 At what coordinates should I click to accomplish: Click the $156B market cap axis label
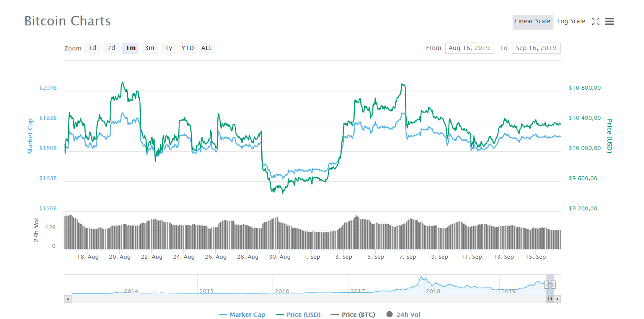pyautogui.click(x=48, y=209)
